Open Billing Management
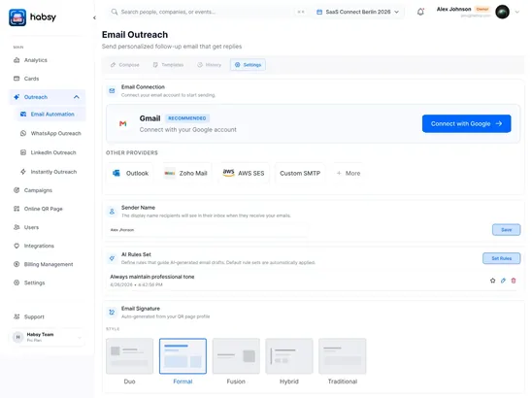Screen dimensions: 532x398 click(48, 264)
